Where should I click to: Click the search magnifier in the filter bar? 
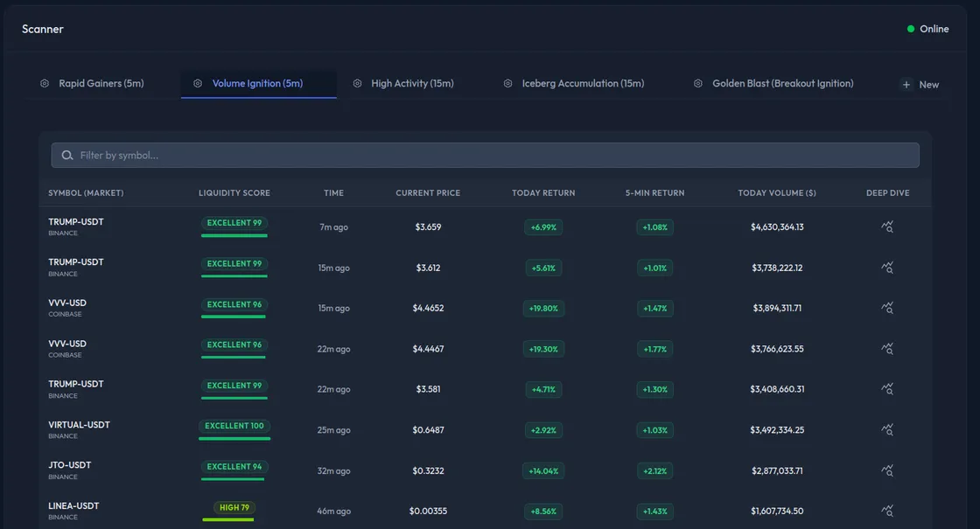pos(67,155)
